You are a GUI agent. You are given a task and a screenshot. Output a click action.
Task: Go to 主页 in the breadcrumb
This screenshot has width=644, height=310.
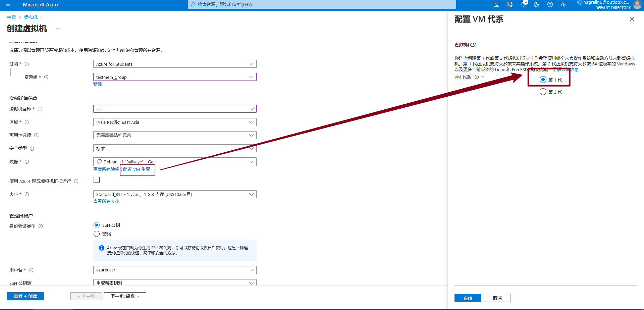pyautogui.click(x=11, y=17)
